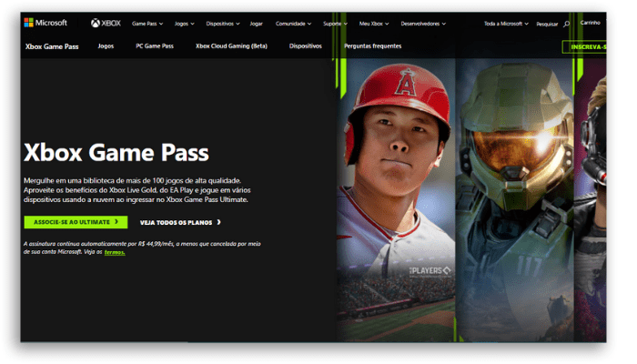
Task: Switch to the PC Game Pass tab
Action: point(155,45)
